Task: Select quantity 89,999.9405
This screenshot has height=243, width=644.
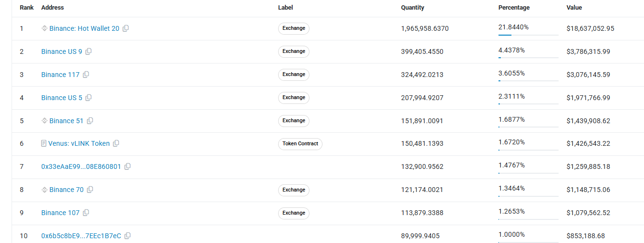Action: (x=420, y=236)
